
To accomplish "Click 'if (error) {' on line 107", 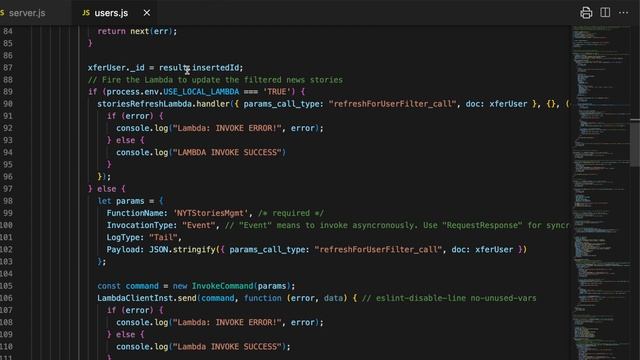I will point(135,311).
